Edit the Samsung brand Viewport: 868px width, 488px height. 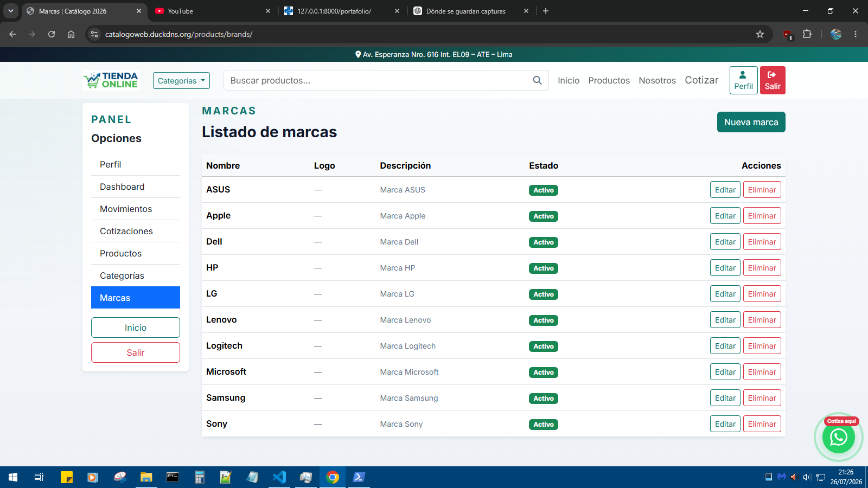(725, 398)
